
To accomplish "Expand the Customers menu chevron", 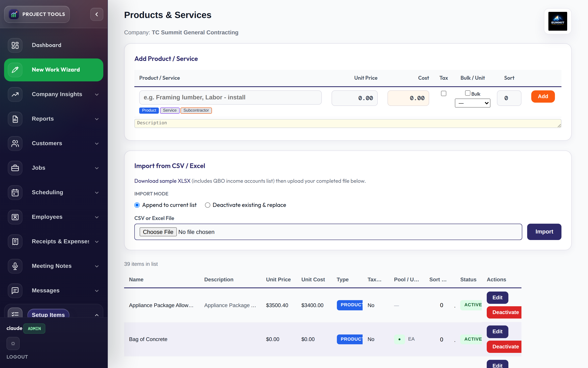I will pyautogui.click(x=97, y=144).
